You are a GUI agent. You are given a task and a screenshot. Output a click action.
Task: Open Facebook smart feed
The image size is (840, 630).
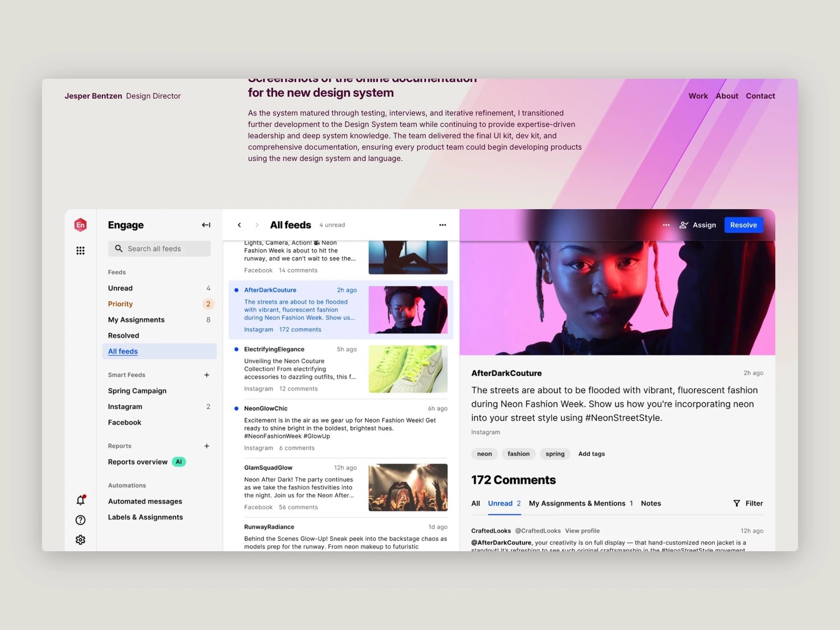(x=159, y=422)
